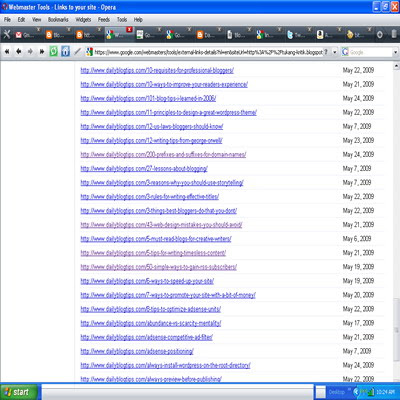Click the Google favicon in the address bar
The width and height of the screenshot is (400, 400).
pos(89,52)
